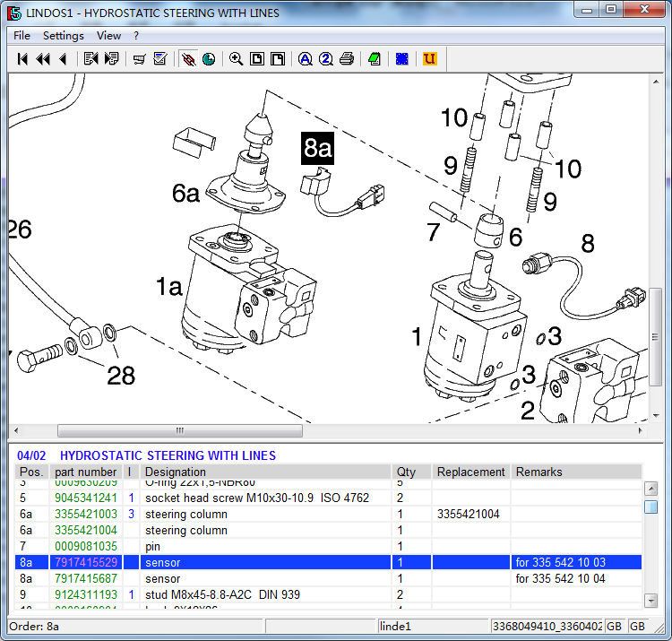This screenshot has width=672, height=641.
Task: Click the checklist order form icon
Action: [x=159, y=59]
